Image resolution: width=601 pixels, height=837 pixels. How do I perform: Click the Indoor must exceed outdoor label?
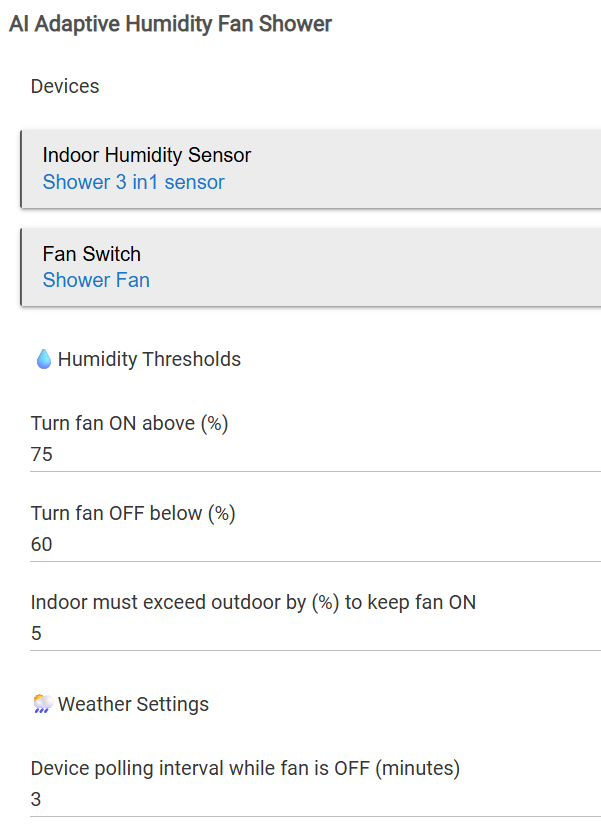pos(254,603)
